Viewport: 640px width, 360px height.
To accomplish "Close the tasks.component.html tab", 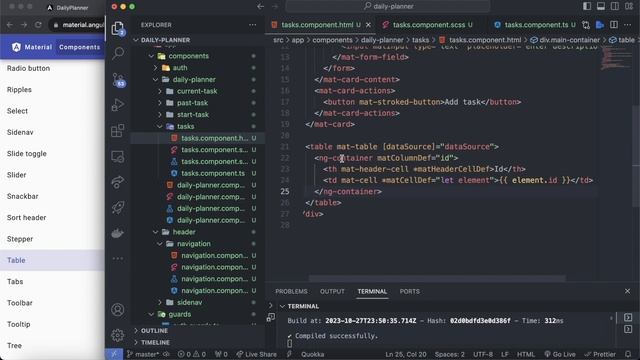I will [x=368, y=25].
